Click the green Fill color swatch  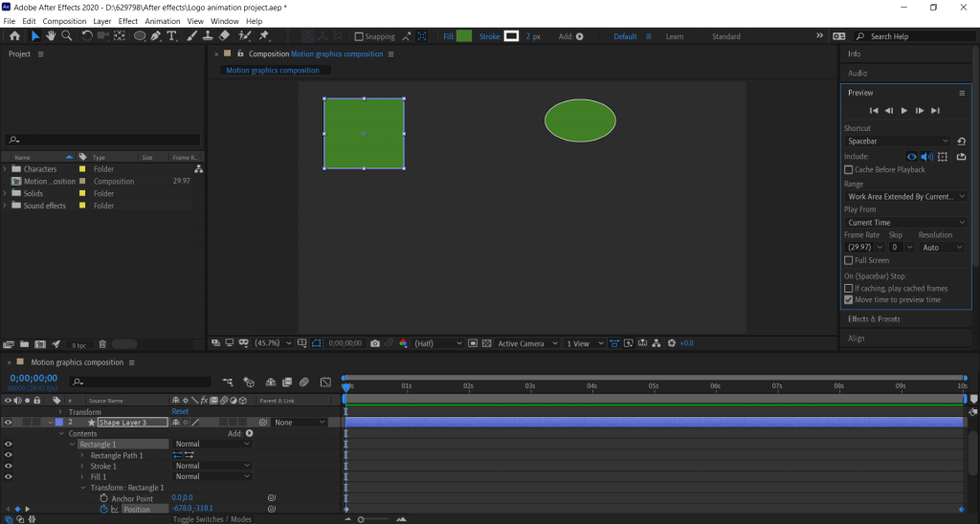pos(464,36)
